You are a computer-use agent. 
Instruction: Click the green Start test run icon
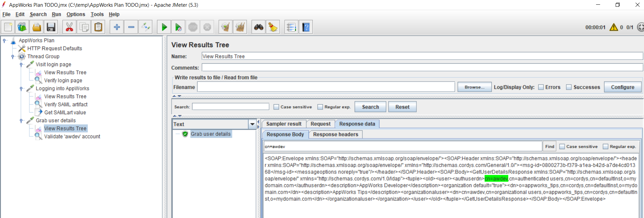(164, 27)
